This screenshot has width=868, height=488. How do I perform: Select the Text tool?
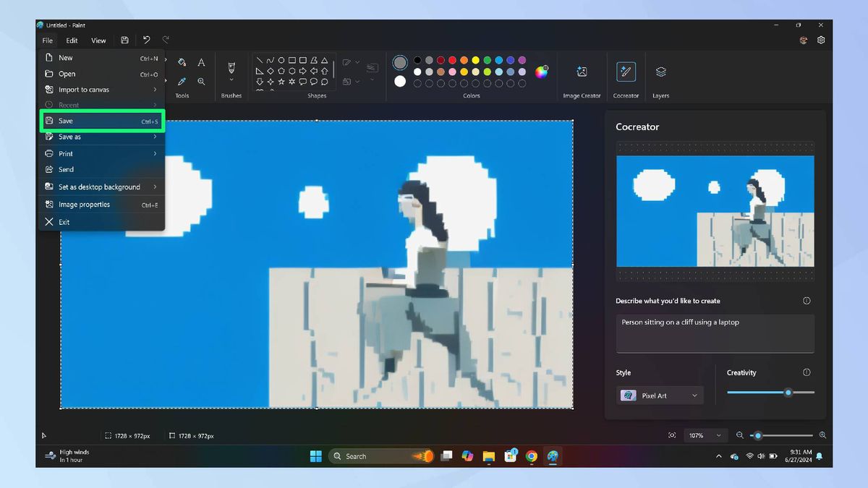point(201,62)
